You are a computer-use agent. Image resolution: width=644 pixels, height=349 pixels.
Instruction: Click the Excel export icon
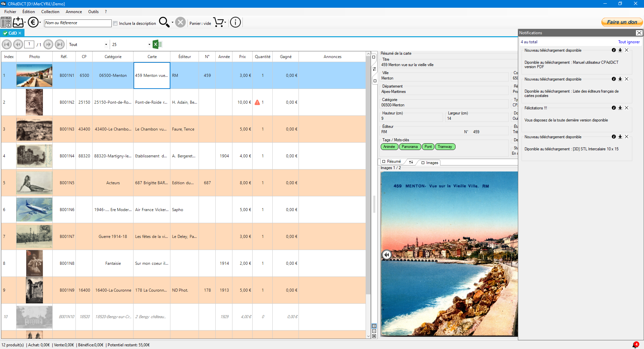[157, 44]
